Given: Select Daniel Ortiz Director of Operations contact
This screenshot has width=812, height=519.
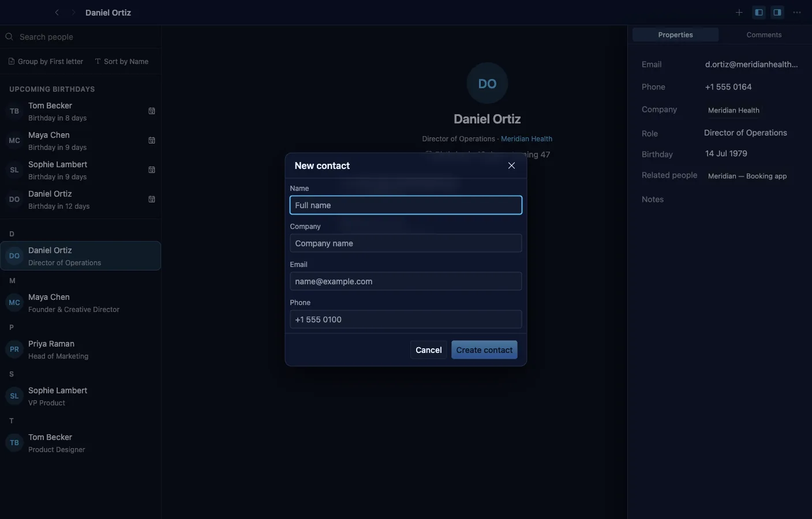Looking at the screenshot, I should [80, 256].
